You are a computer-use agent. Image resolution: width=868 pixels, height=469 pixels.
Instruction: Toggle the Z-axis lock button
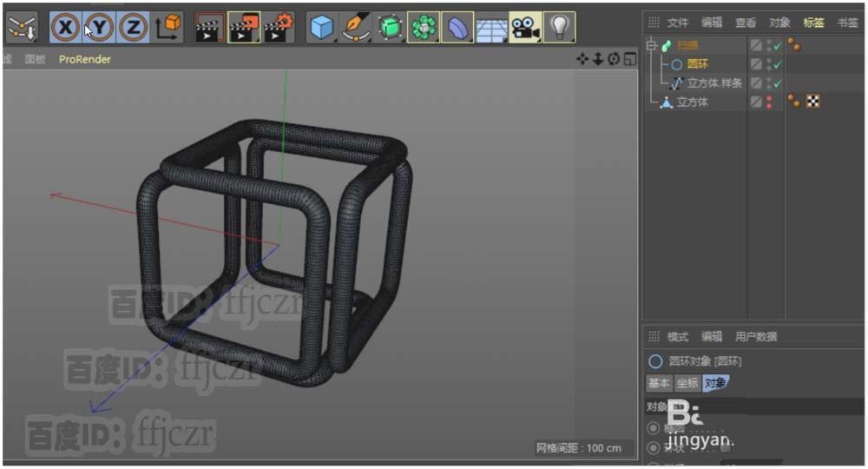(x=133, y=27)
